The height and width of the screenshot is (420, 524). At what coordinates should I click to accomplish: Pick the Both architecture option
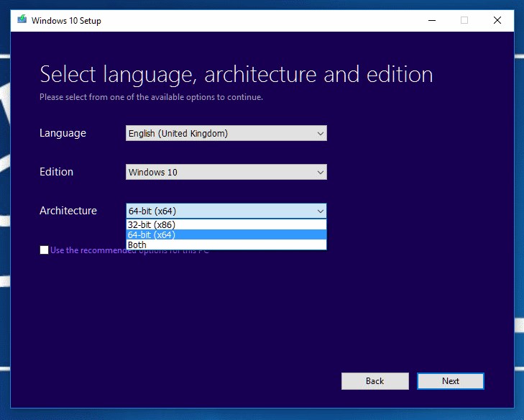(226, 245)
